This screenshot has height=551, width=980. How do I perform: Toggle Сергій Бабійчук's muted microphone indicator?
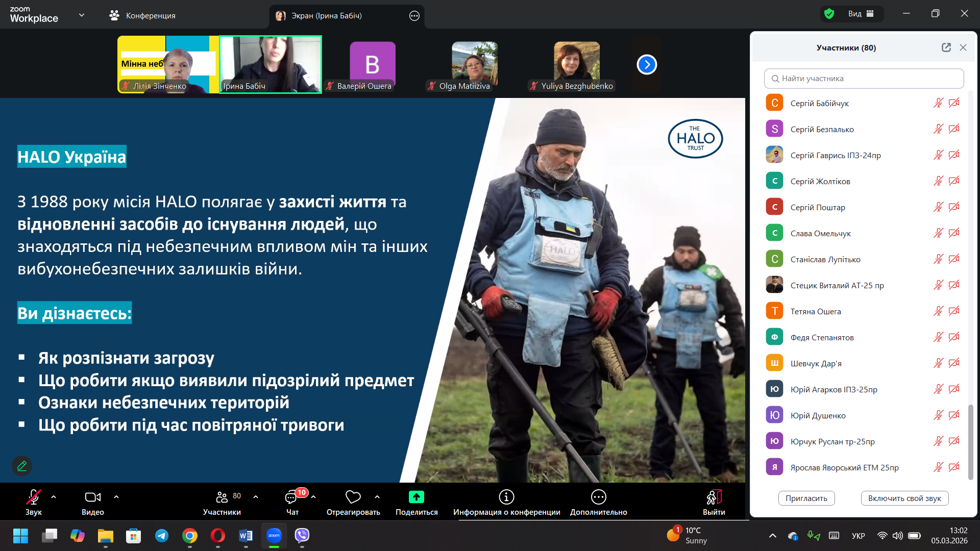point(938,103)
